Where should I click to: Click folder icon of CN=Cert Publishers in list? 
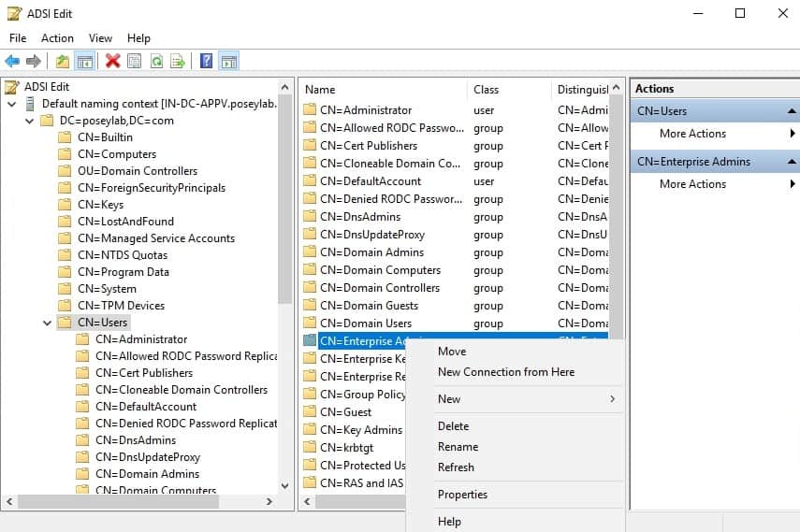(x=309, y=145)
